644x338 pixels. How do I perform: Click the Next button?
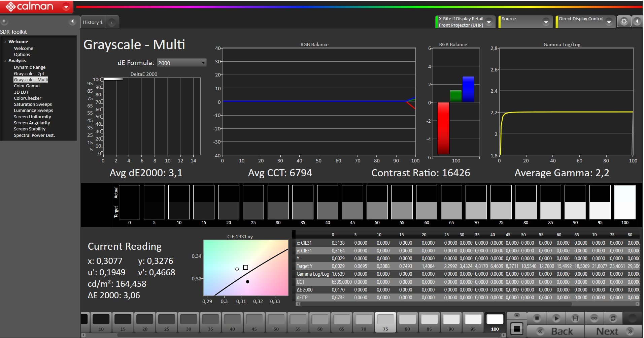point(613,331)
